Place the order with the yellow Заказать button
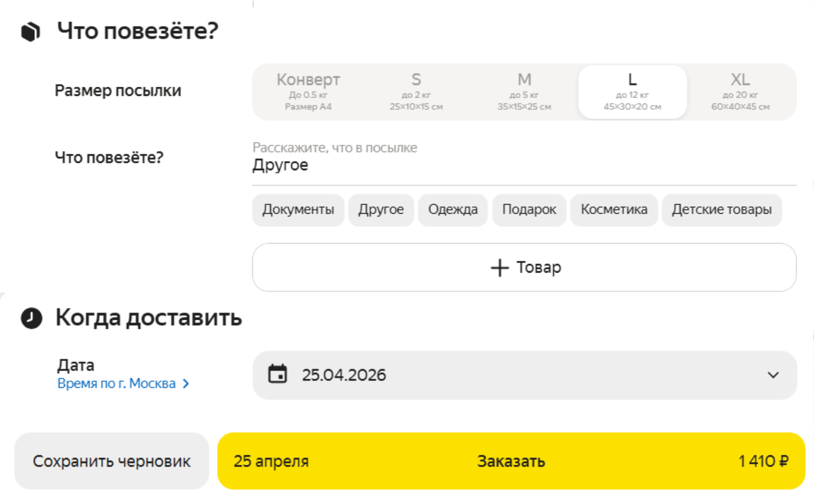This screenshot has height=504, width=814. click(511, 461)
